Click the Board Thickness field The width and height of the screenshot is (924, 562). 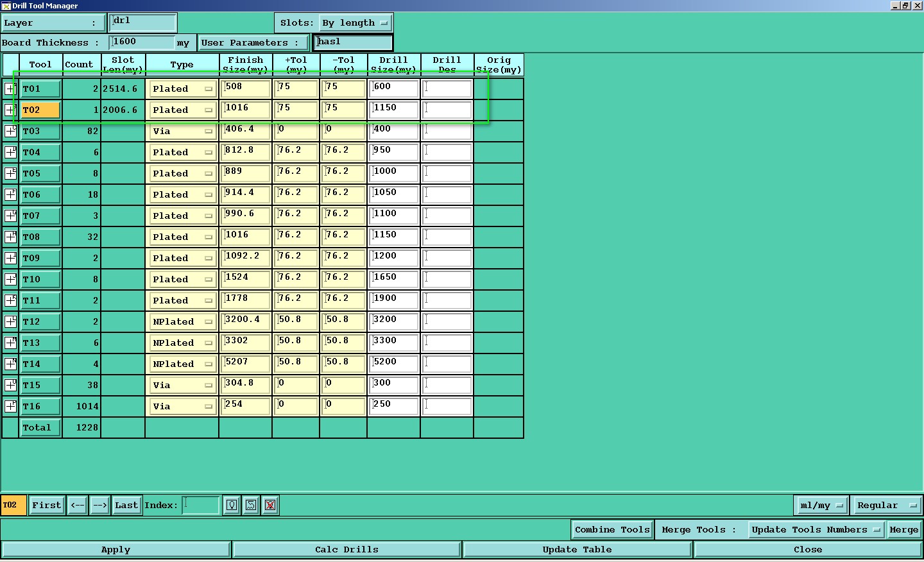point(142,42)
